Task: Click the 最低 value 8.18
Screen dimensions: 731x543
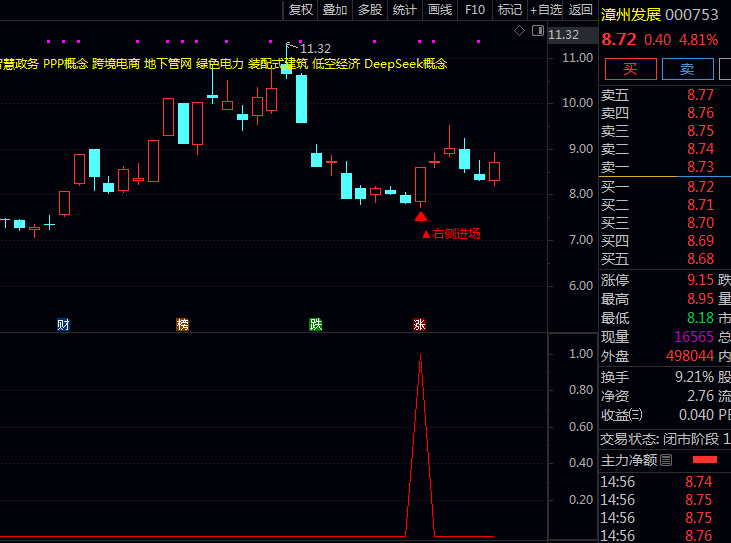Action: pyautogui.click(x=700, y=318)
